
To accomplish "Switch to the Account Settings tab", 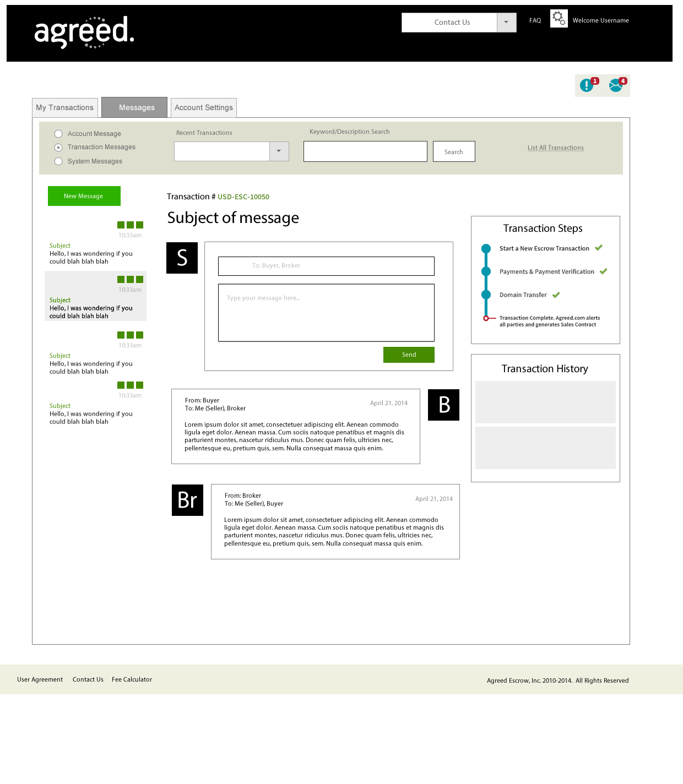I will click(204, 107).
